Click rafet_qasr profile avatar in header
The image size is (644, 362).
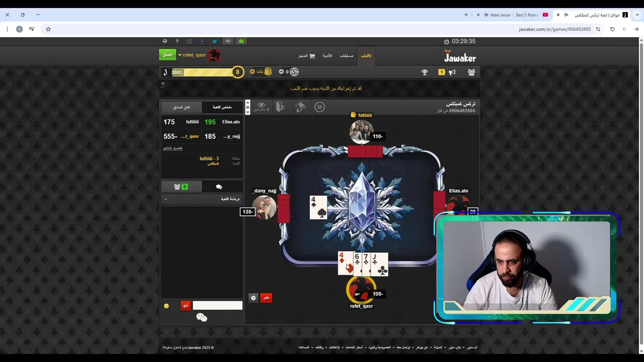point(214,55)
